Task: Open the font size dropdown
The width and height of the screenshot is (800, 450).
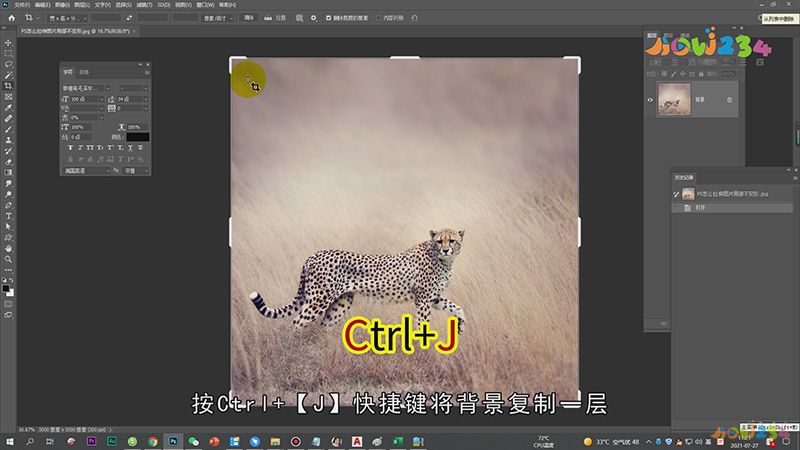Action: point(87,99)
